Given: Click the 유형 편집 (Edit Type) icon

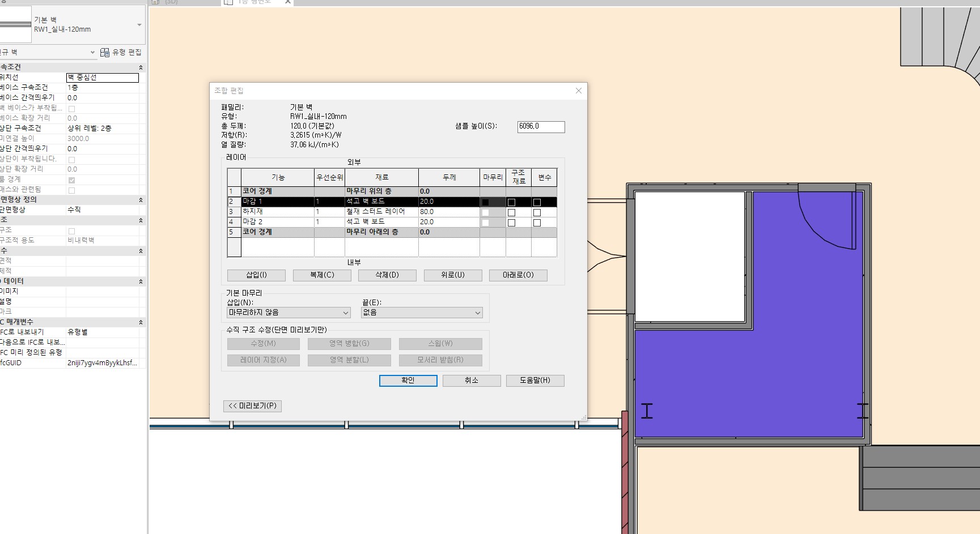Looking at the screenshot, I should click(105, 53).
